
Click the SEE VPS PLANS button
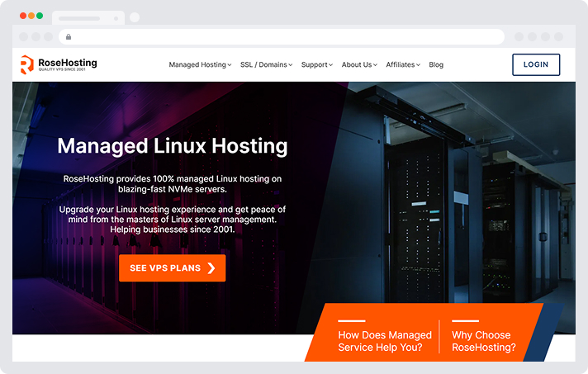click(x=172, y=268)
